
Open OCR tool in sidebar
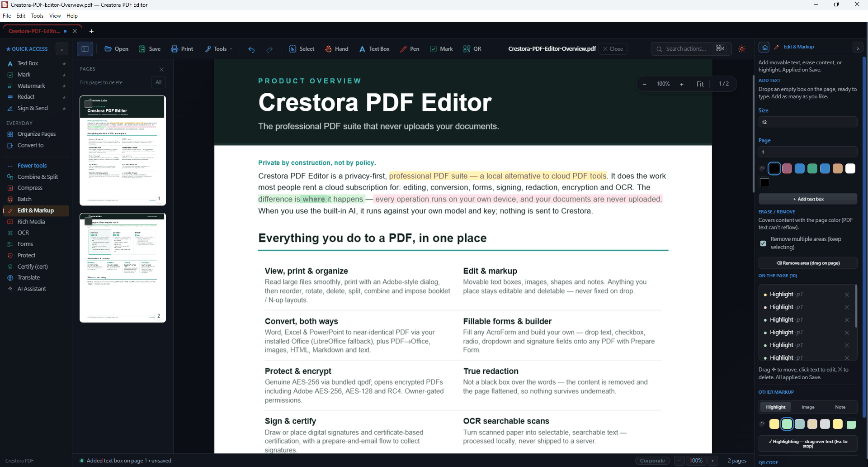[x=23, y=233]
